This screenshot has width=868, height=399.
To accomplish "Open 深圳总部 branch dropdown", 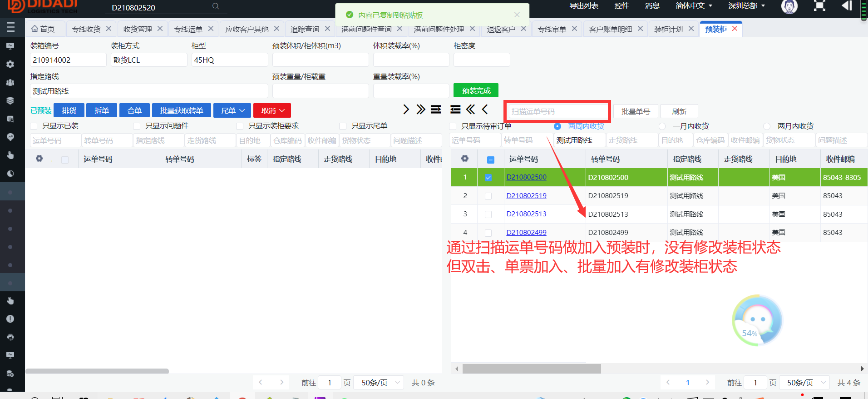I will tap(747, 5).
